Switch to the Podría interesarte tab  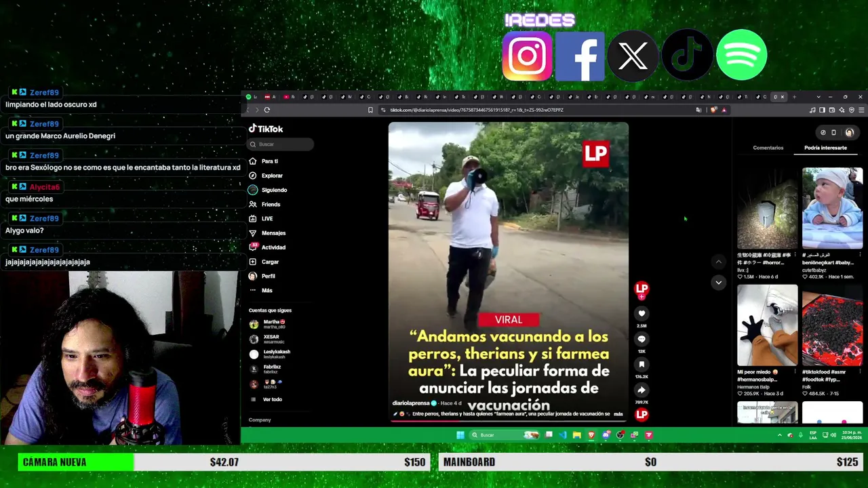[x=825, y=148]
